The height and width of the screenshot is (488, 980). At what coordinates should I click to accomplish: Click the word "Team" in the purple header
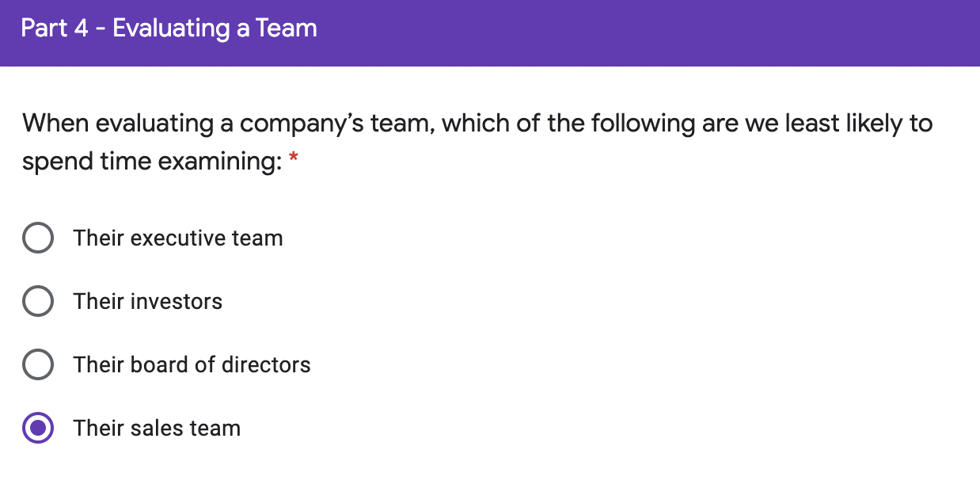[287, 29]
